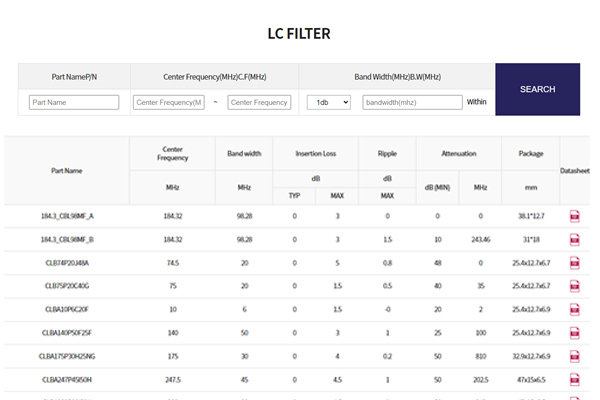Open datasheet PDF for 184.3_CBL98MF_A

click(x=575, y=216)
